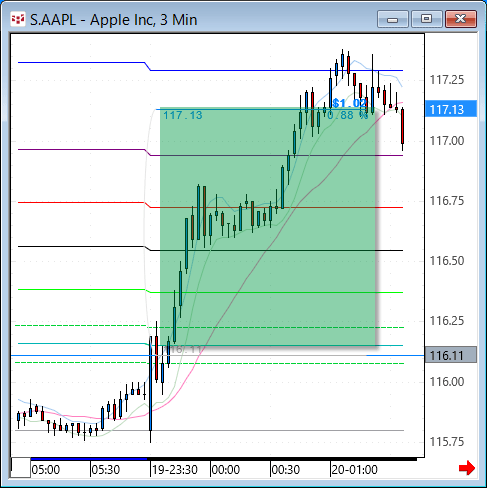Click the 117.13 label inside green box
The image size is (487, 488).
click(183, 115)
